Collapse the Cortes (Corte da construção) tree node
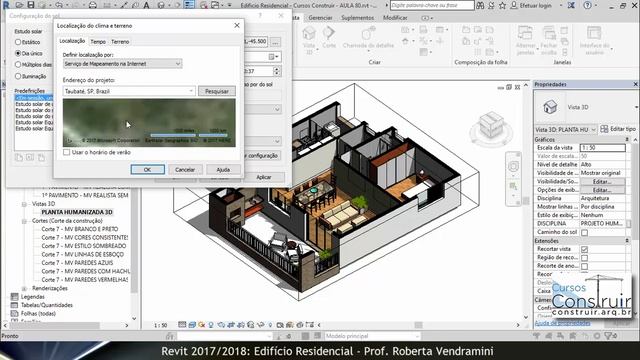 tap(24, 221)
